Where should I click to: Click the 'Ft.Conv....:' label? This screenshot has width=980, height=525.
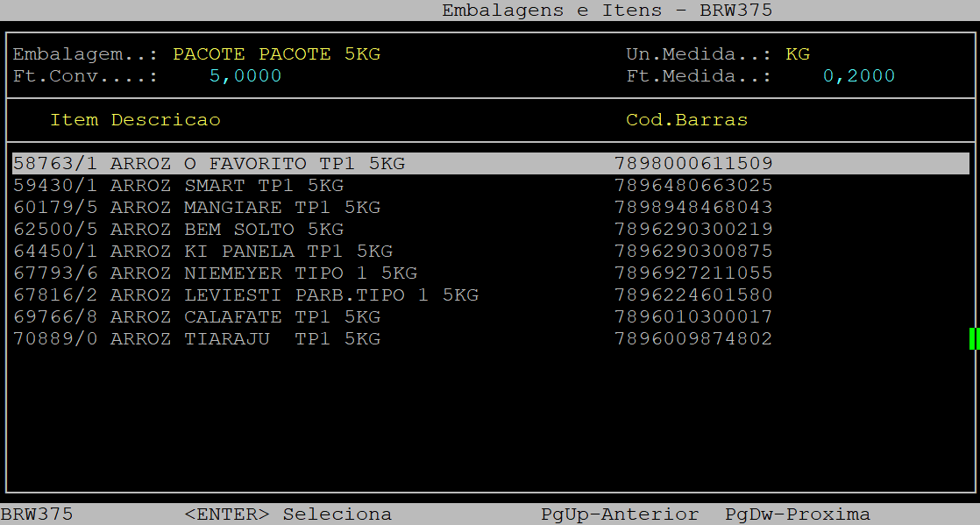85,76
